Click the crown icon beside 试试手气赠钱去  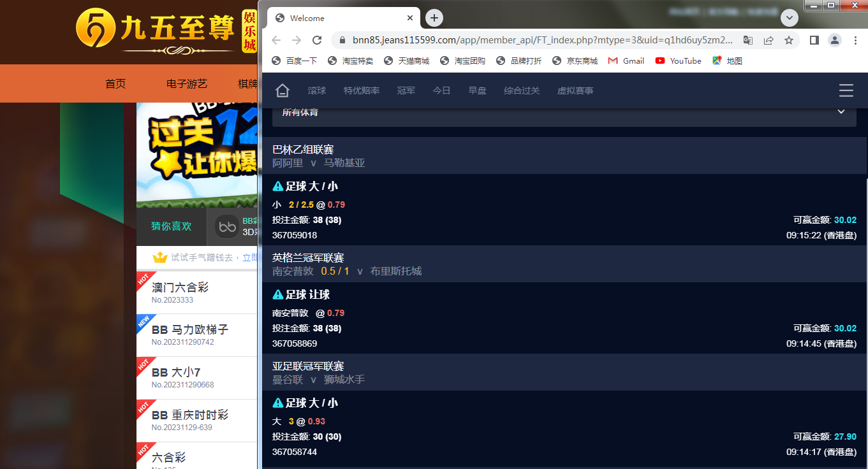[159, 257]
